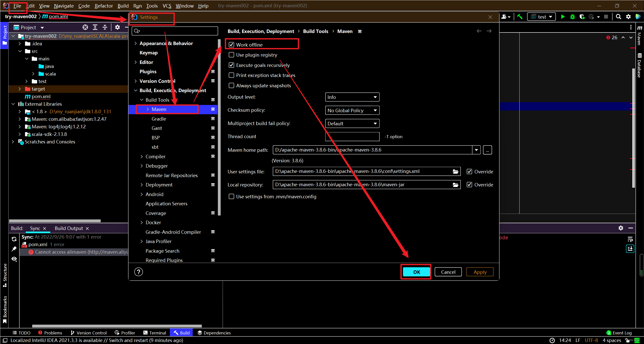644x344 pixels.
Task: Click the Apply button
Action: pyautogui.click(x=480, y=272)
